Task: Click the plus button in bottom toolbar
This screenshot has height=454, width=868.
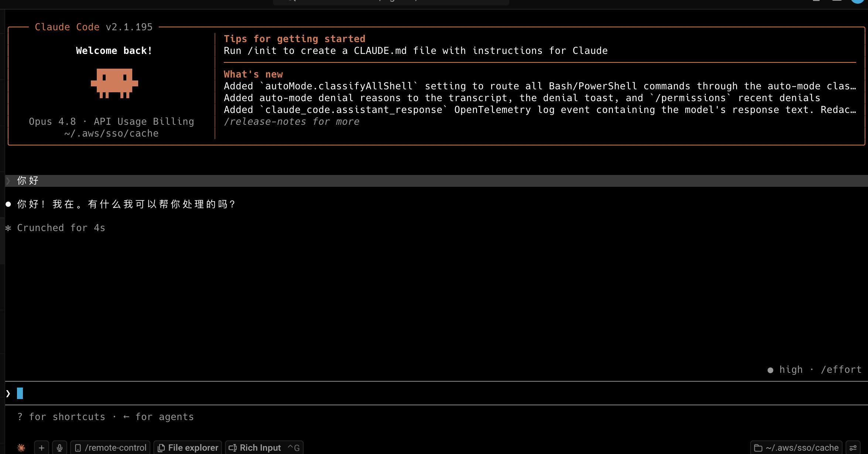Action: 41,448
